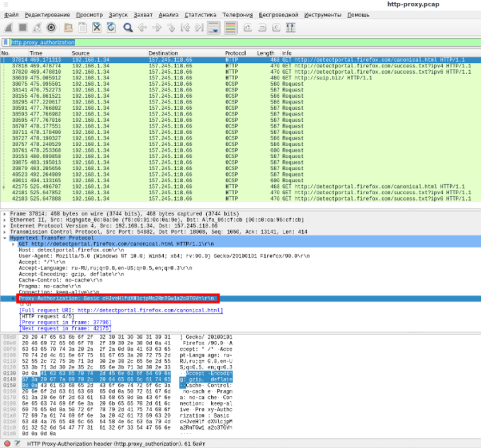Follow the Full request URI link
The height and width of the screenshot is (448, 481).
(121, 310)
